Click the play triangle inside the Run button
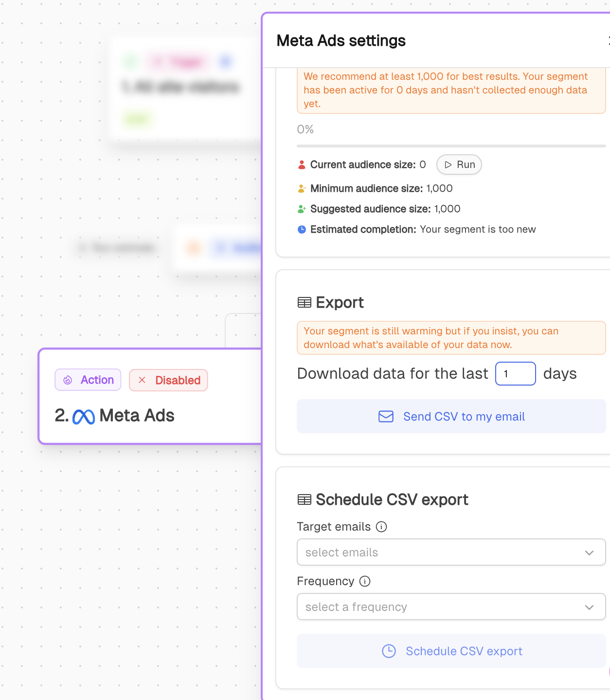 [448, 165]
